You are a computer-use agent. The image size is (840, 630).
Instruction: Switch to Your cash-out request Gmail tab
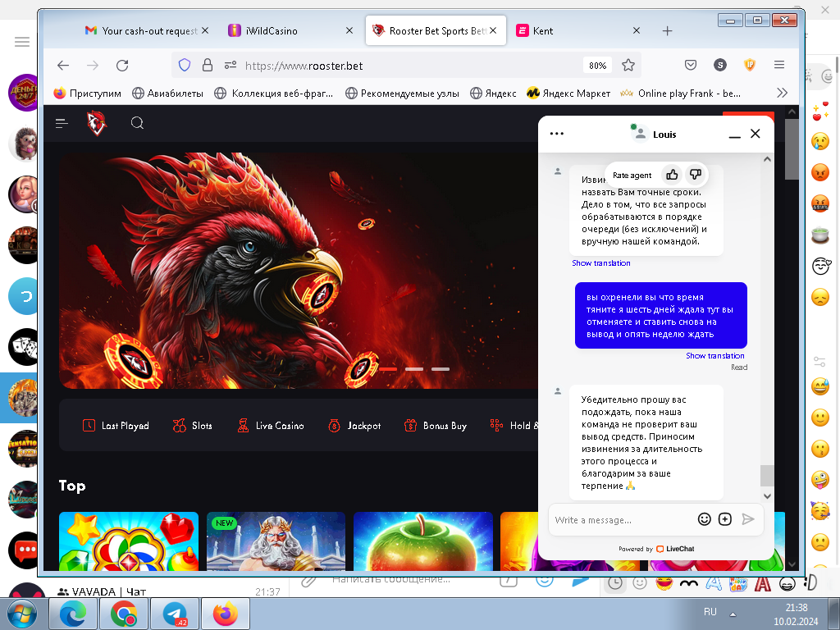pyautogui.click(x=146, y=31)
